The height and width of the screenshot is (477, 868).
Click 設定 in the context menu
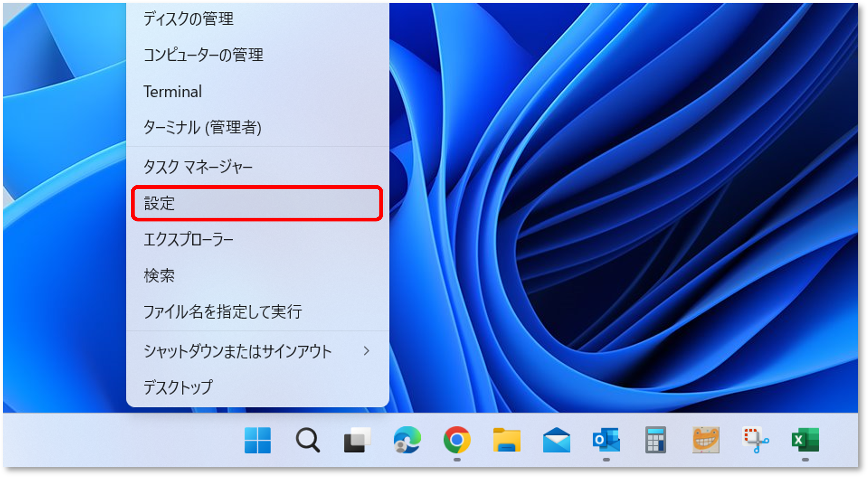tap(257, 203)
